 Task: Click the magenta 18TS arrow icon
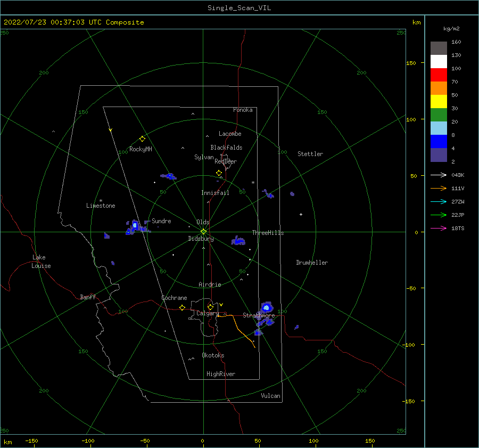coord(439,228)
